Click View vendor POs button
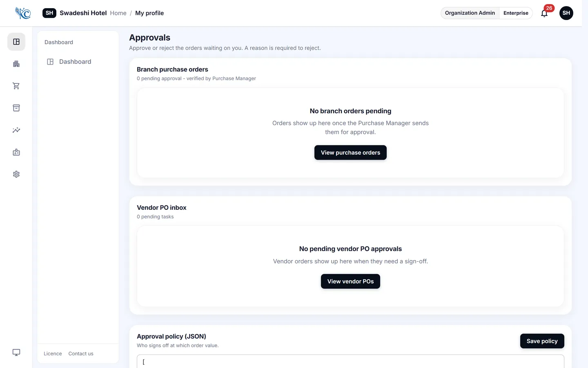Viewport: 588px width, 368px height. pos(350,281)
